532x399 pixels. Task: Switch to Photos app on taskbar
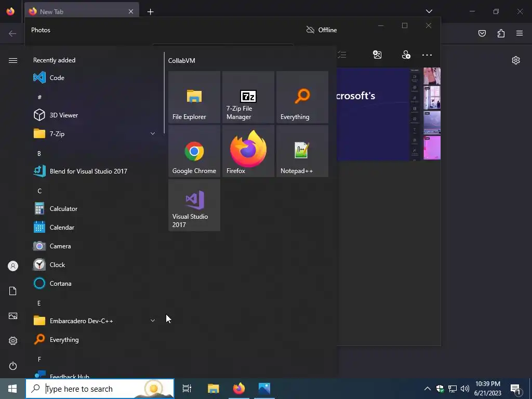click(264, 389)
